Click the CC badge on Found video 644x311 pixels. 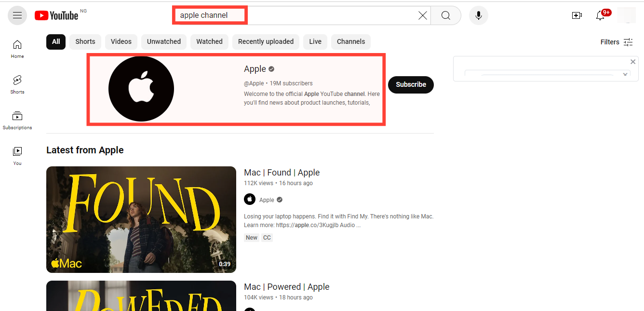(x=267, y=238)
